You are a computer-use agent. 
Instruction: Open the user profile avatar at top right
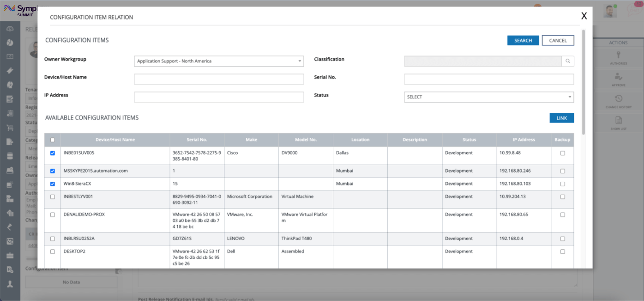tap(610, 11)
